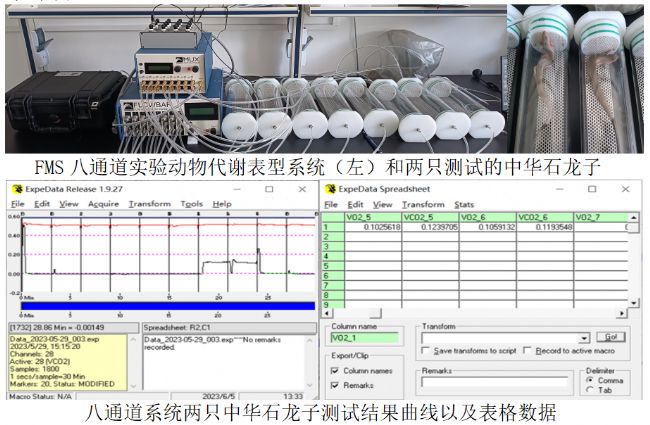Screen dimensions: 650x425
Task: Toggle the Remarks export checkbox
Action: pos(335,385)
